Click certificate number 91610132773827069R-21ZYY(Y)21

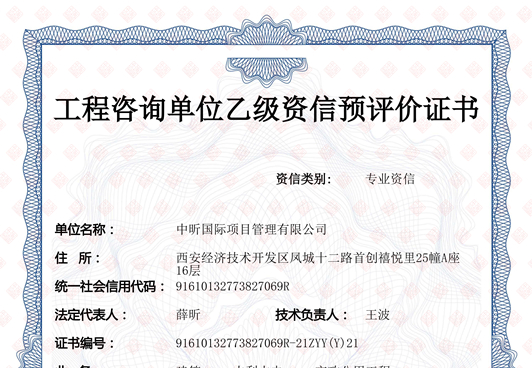(x=267, y=343)
